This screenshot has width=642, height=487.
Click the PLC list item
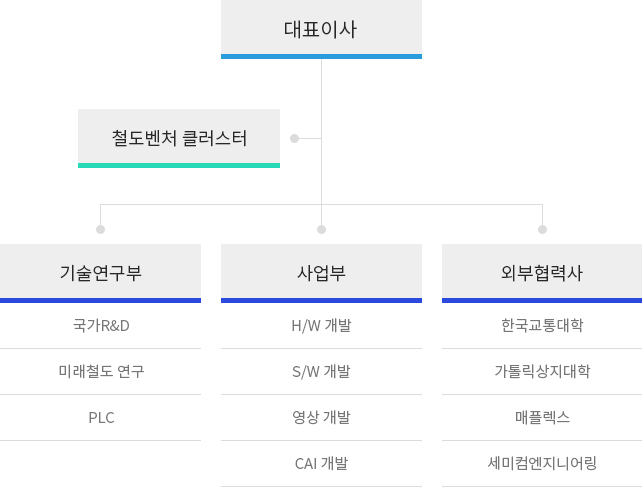click(101, 418)
